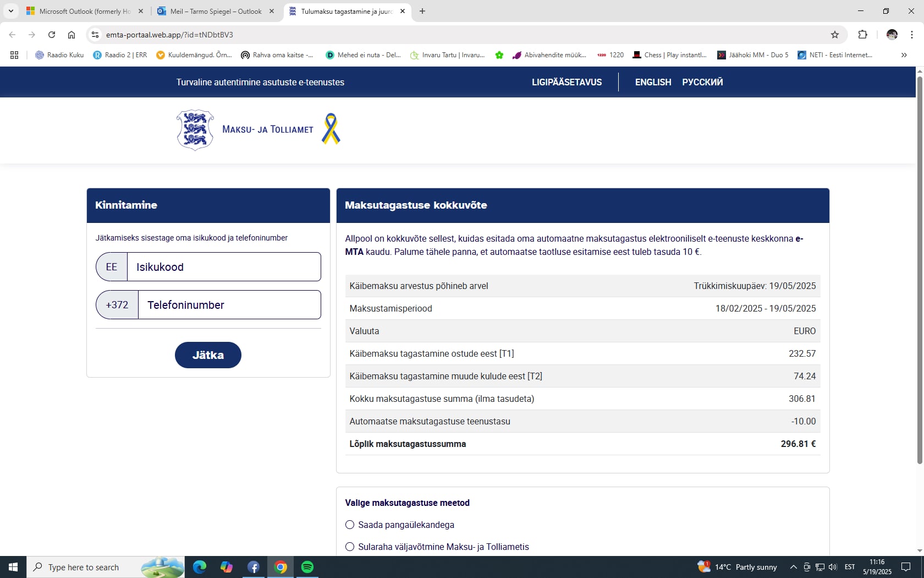
Task: Click the browser home icon
Action: click(x=71, y=35)
